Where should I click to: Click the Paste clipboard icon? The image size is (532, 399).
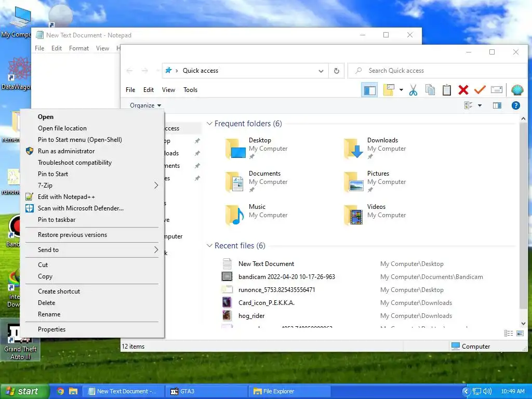click(x=446, y=90)
